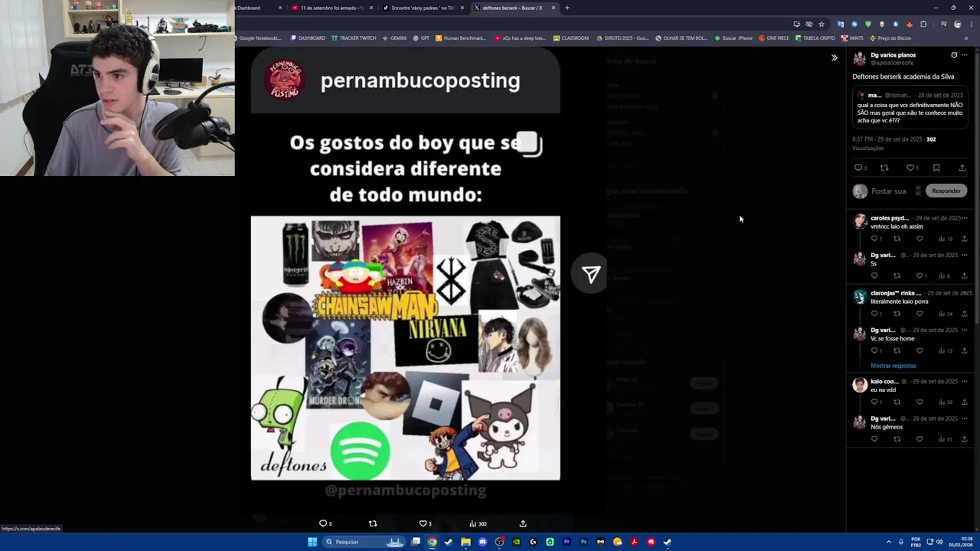Viewport: 980px width, 551px height.
Task: Open Photoshop from the taskbar
Action: (583, 542)
